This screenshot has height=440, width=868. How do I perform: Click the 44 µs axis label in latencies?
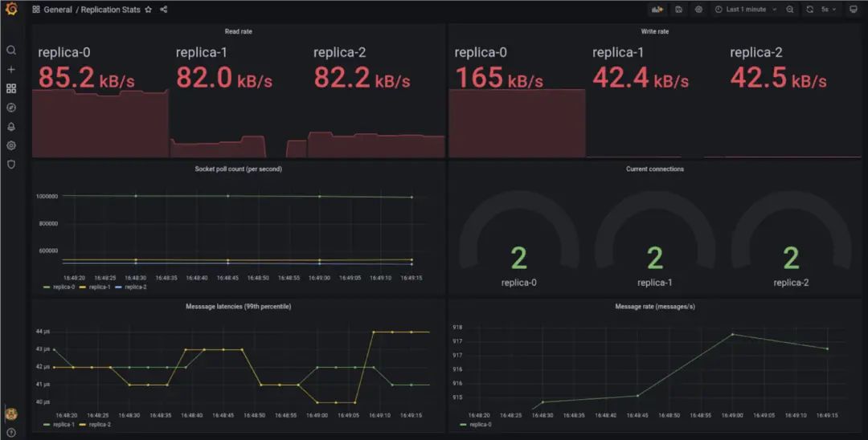(x=43, y=332)
